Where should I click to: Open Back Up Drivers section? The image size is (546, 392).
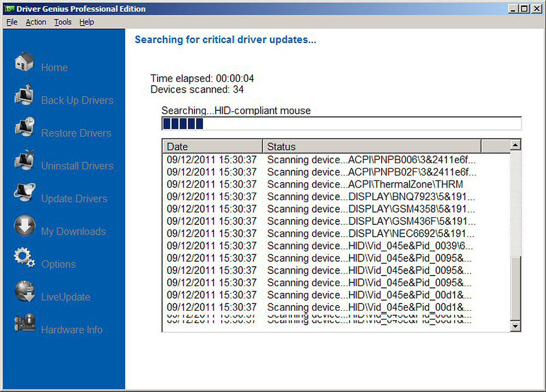click(x=77, y=100)
